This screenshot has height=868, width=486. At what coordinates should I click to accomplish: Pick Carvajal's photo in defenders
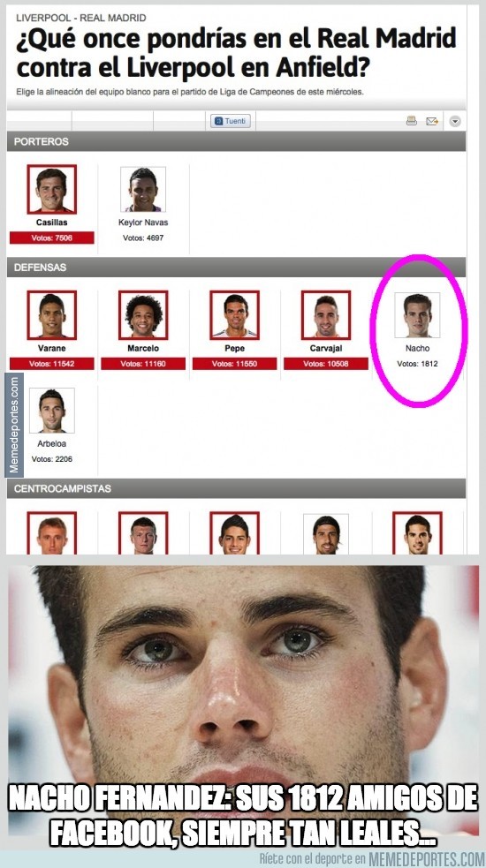326,315
